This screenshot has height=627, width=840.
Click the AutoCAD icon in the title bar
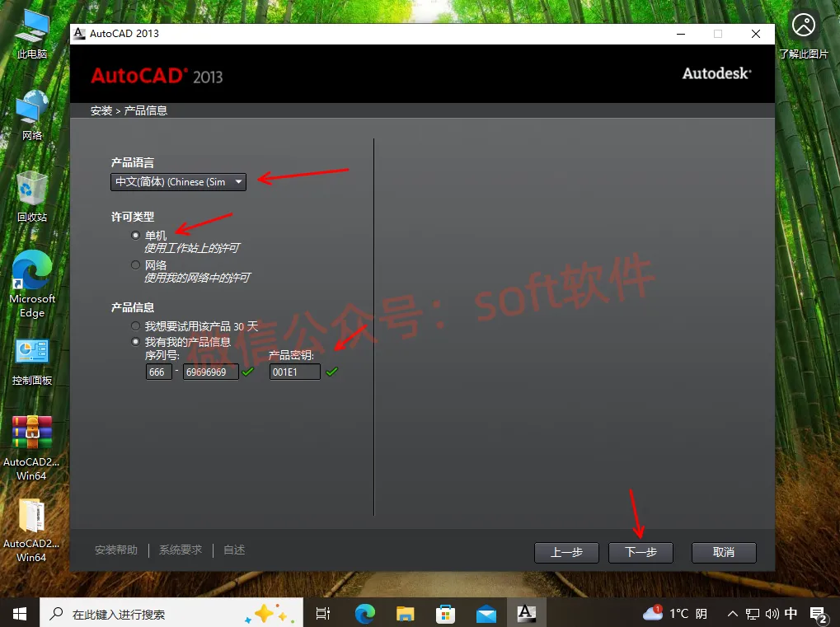79,33
